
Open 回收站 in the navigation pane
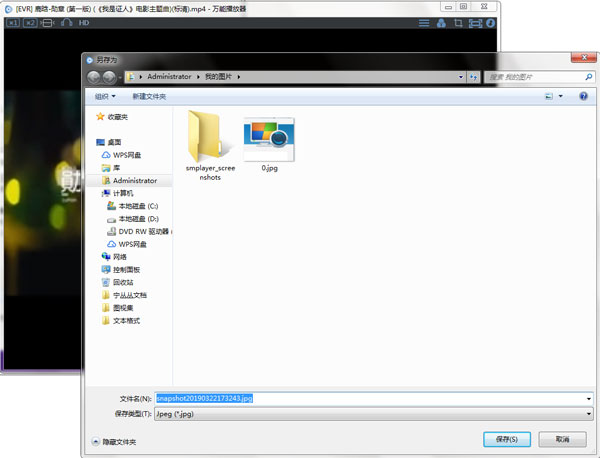click(124, 283)
